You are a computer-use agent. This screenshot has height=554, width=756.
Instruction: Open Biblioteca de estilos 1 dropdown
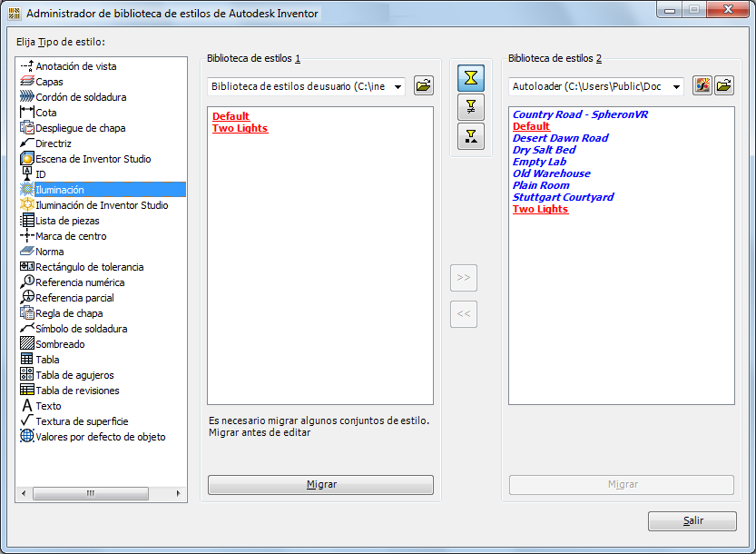coord(306,87)
